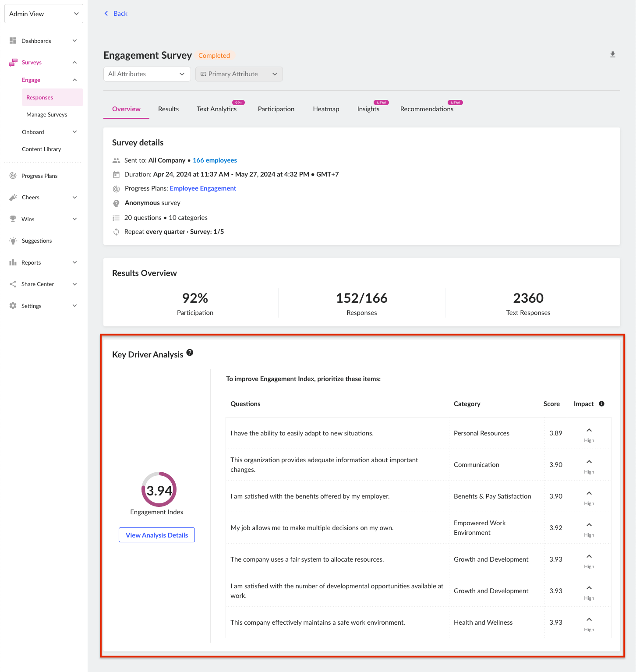Click High impact arrow for Personal Resources row

(589, 431)
